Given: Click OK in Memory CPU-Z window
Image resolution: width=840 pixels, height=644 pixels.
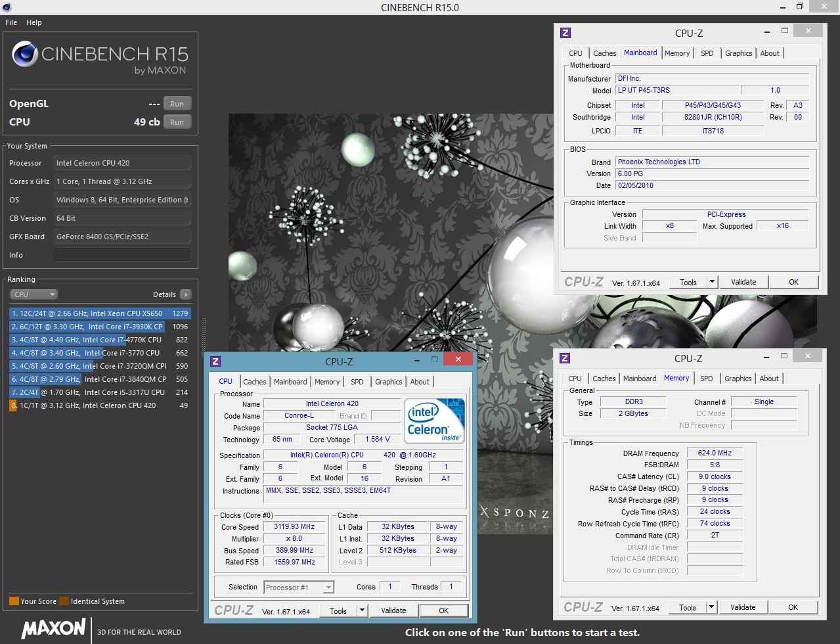Looking at the screenshot, I should (793, 607).
